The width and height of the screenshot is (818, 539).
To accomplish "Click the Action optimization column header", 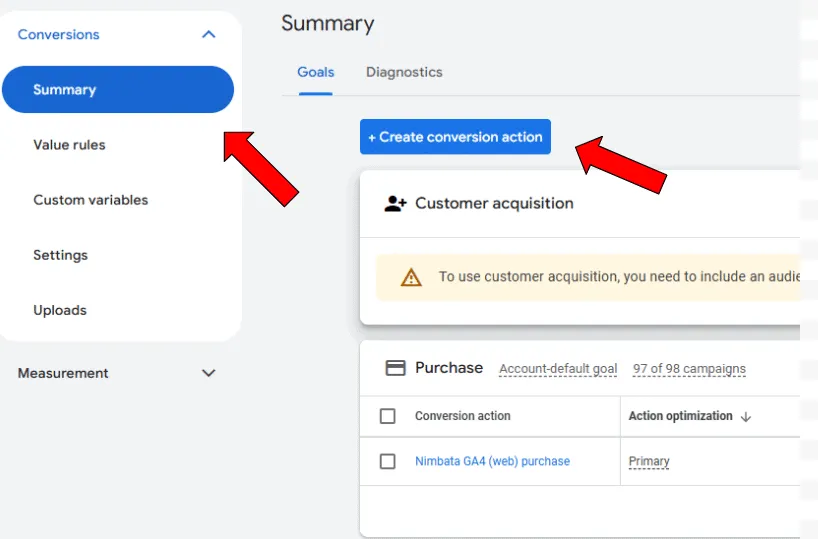I will [x=680, y=416].
